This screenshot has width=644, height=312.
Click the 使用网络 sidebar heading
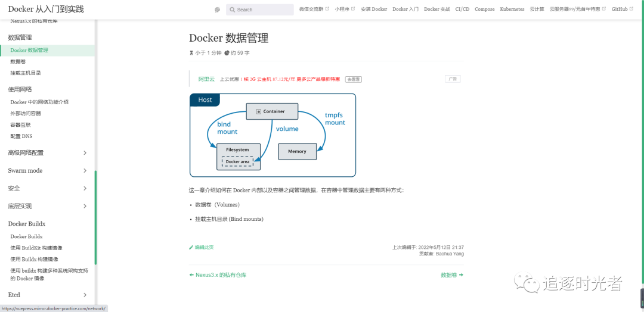[20, 89]
